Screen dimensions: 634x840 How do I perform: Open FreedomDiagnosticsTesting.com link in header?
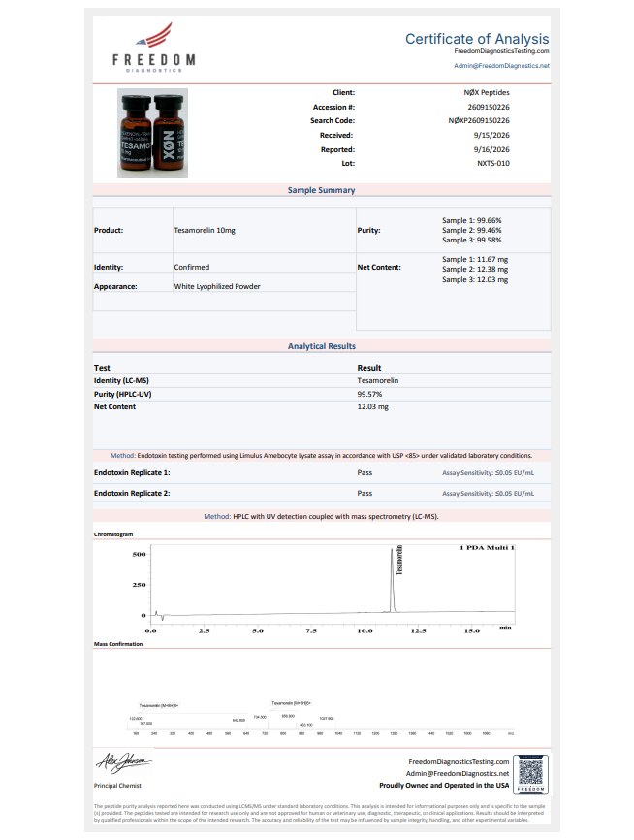pyautogui.click(x=501, y=51)
